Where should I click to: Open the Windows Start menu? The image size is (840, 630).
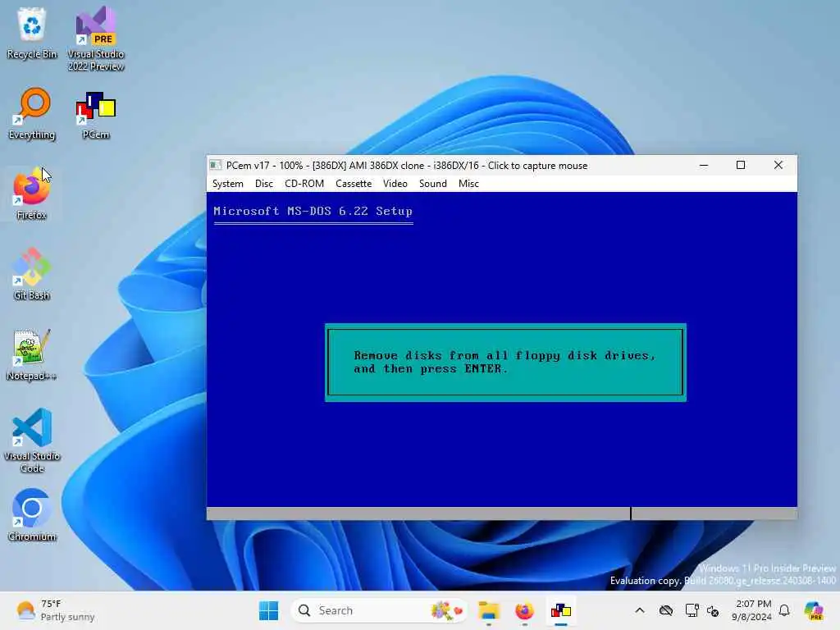(268, 610)
